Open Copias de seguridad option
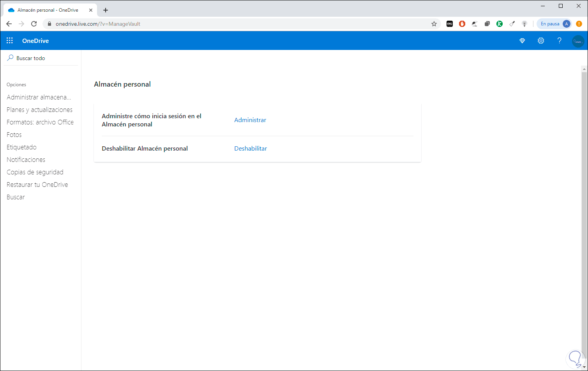Image resolution: width=588 pixels, height=371 pixels. (35, 172)
